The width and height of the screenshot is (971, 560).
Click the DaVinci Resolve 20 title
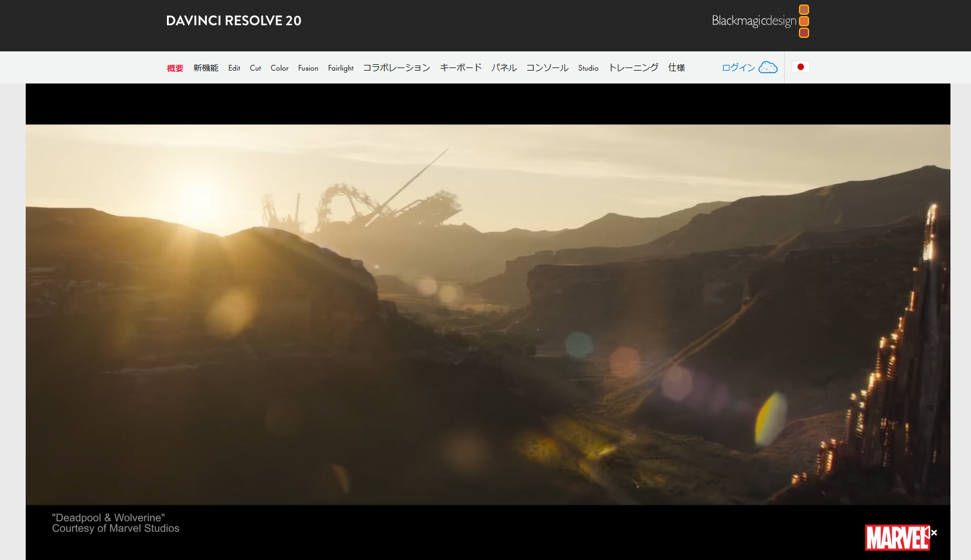[234, 21]
